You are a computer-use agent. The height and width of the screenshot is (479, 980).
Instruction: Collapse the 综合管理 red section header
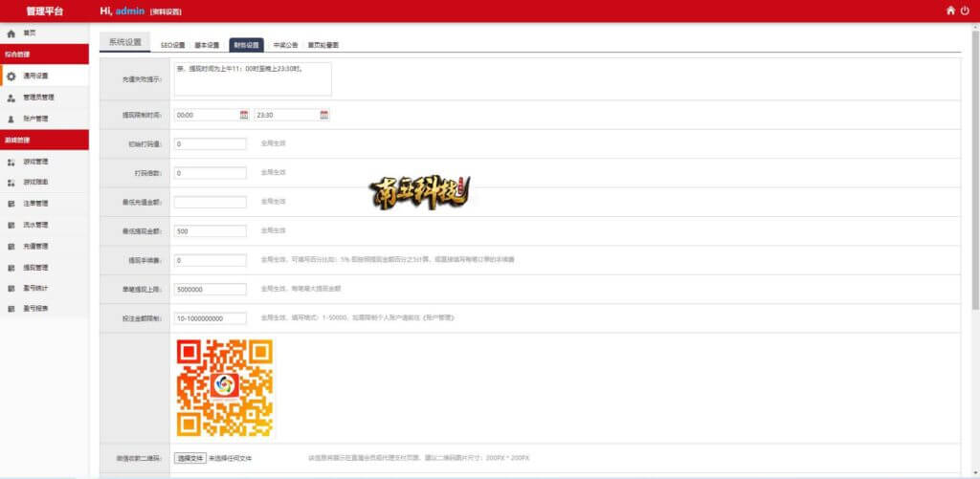tap(44, 54)
